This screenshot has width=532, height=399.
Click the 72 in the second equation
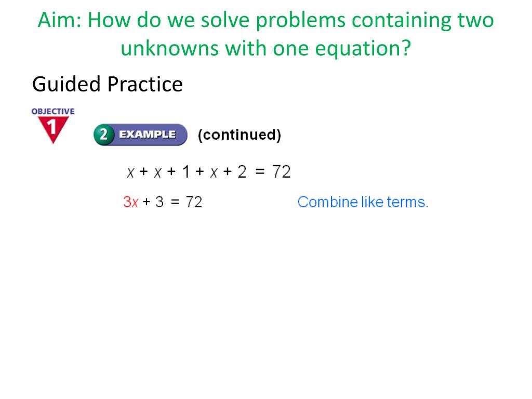click(194, 202)
